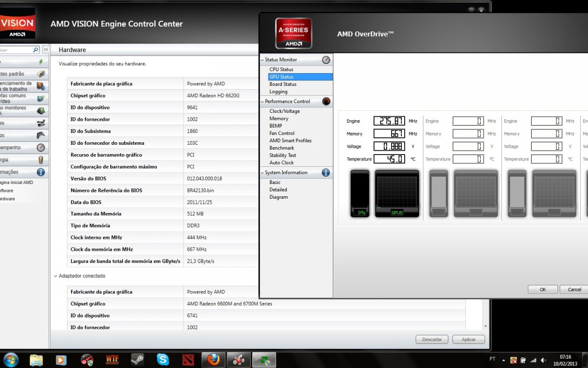
Task: Click the GPU0 Temperature readout showing 45.0
Action: [389, 159]
